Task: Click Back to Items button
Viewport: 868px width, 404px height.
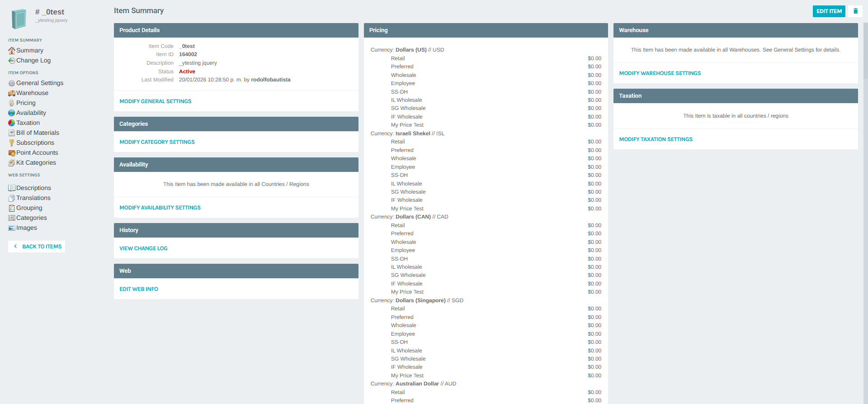Action: tap(37, 247)
